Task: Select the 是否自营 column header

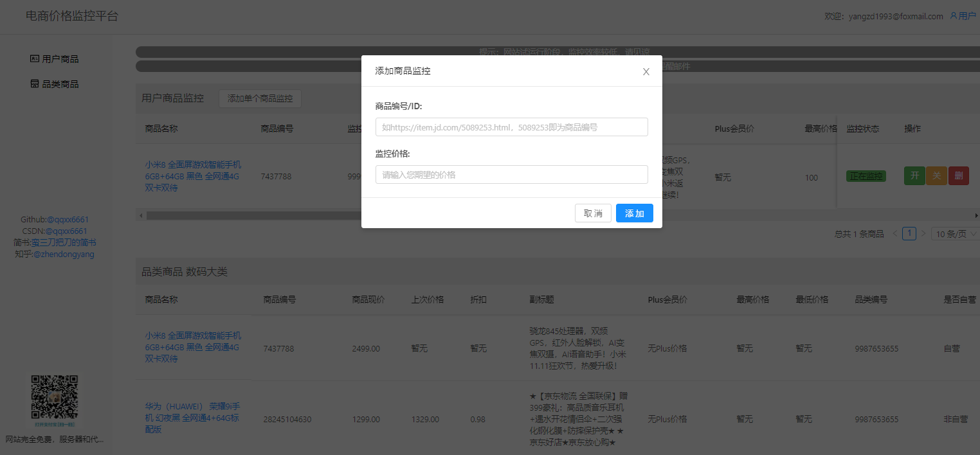Action: [x=960, y=299]
